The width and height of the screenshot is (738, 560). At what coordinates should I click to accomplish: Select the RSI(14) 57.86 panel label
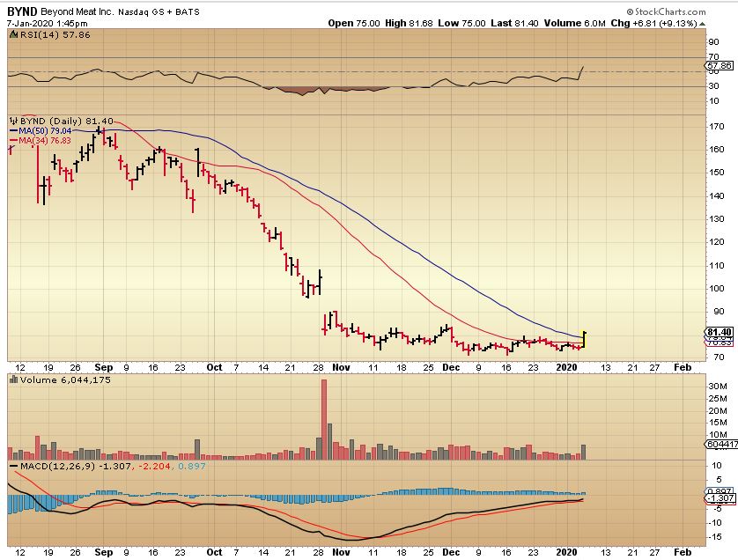(x=55, y=35)
